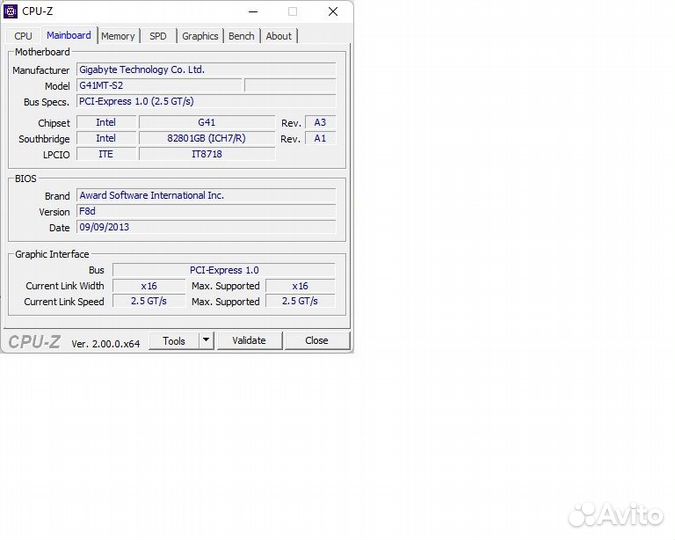Image resolution: width=675 pixels, height=540 pixels.
Task: Click the Validate button
Action: 249,341
